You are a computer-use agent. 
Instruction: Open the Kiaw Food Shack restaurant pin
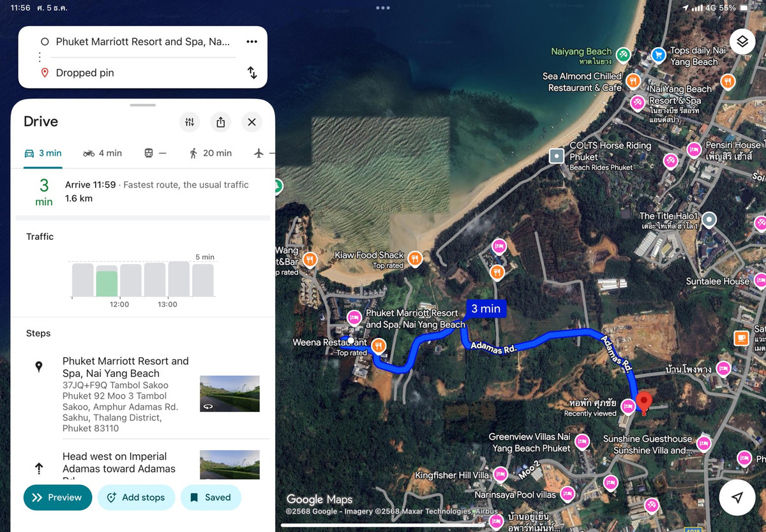pos(415,260)
